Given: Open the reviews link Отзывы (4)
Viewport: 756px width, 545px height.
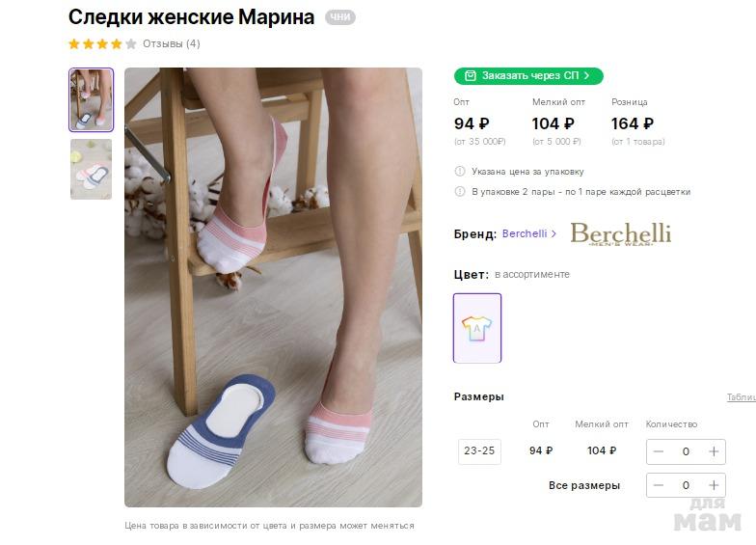Looking at the screenshot, I should 172,43.
